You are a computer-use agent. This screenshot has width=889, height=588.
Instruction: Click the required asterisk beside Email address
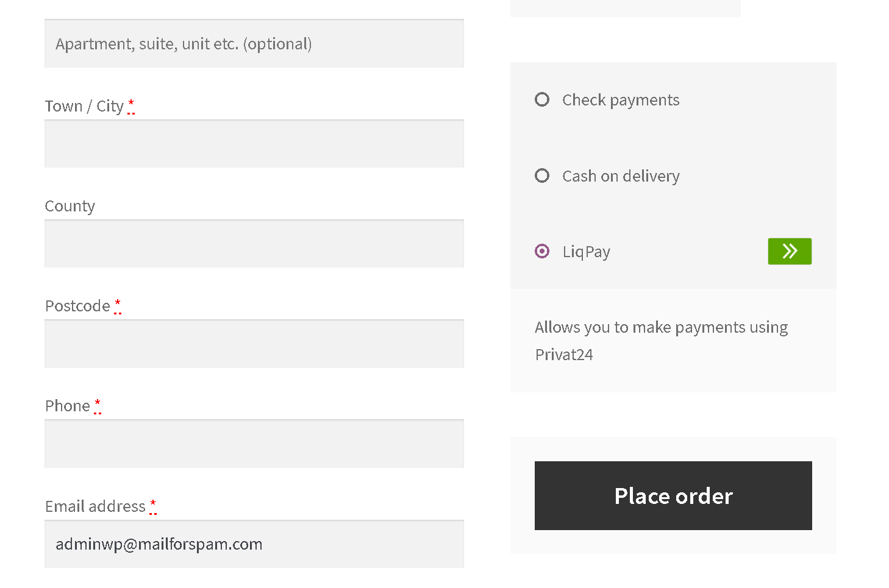153,506
